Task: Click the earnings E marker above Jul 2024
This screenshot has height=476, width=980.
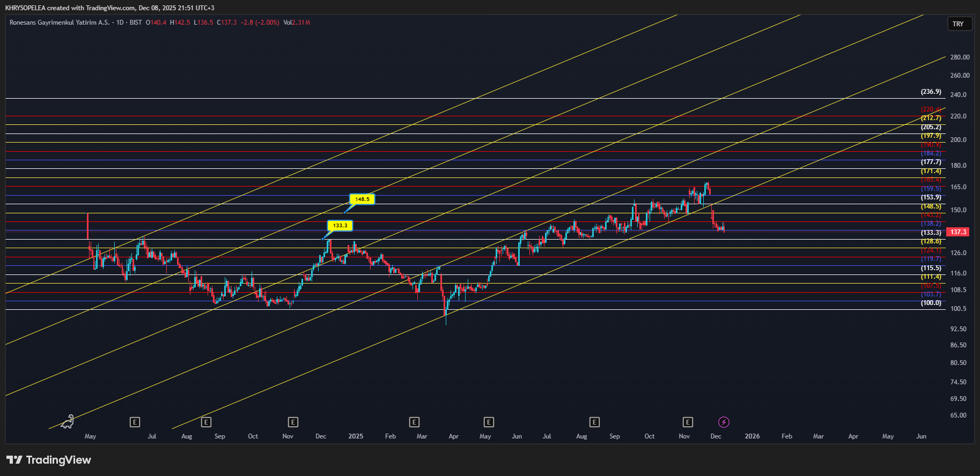Action: [x=135, y=422]
